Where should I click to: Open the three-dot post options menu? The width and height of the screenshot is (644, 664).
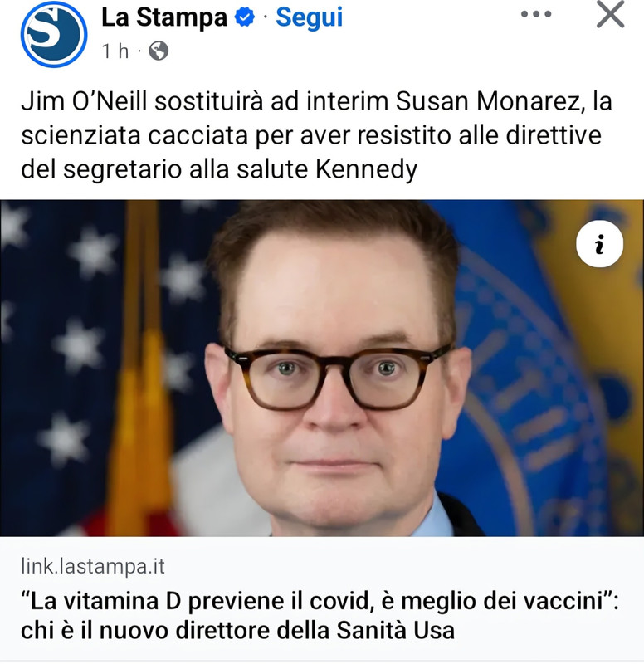pyautogui.click(x=536, y=14)
